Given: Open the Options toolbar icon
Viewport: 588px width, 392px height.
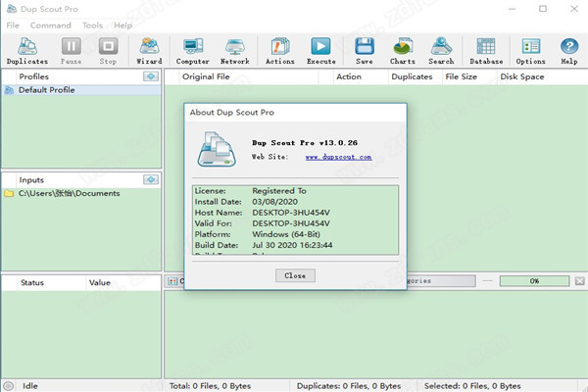Looking at the screenshot, I should pyautogui.click(x=530, y=49).
